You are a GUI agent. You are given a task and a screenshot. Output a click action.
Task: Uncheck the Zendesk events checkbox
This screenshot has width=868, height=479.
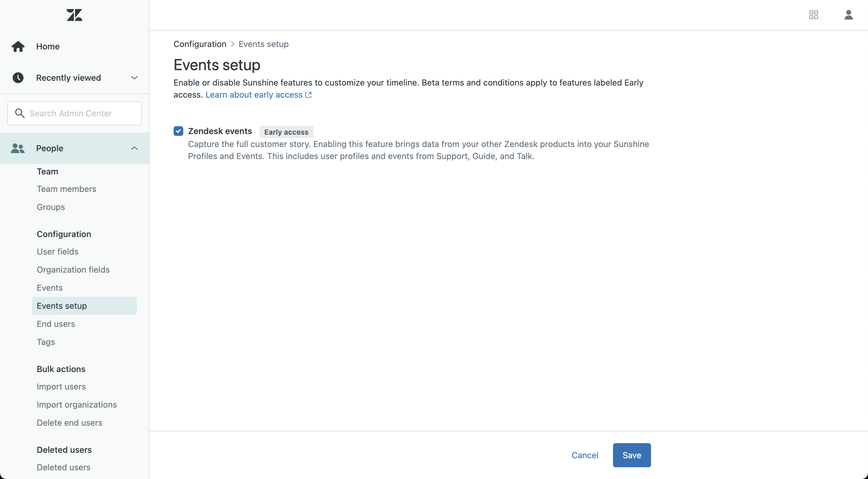pos(178,131)
